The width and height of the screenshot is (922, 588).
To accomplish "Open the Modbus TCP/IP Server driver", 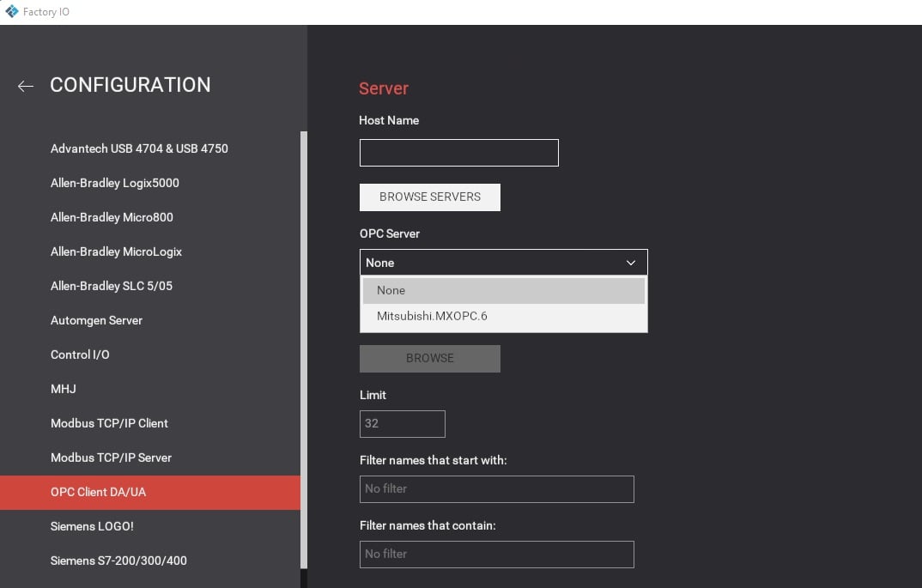I will pos(111,458).
